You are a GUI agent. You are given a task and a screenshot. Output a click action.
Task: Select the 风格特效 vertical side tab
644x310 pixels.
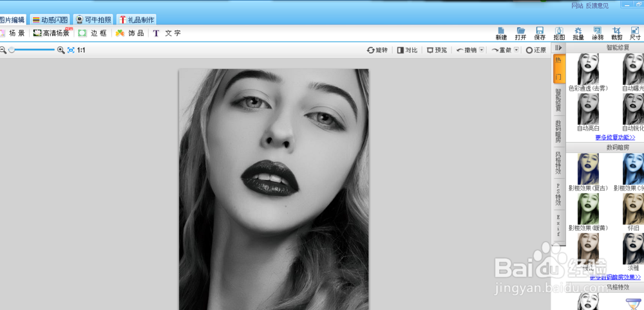click(558, 163)
